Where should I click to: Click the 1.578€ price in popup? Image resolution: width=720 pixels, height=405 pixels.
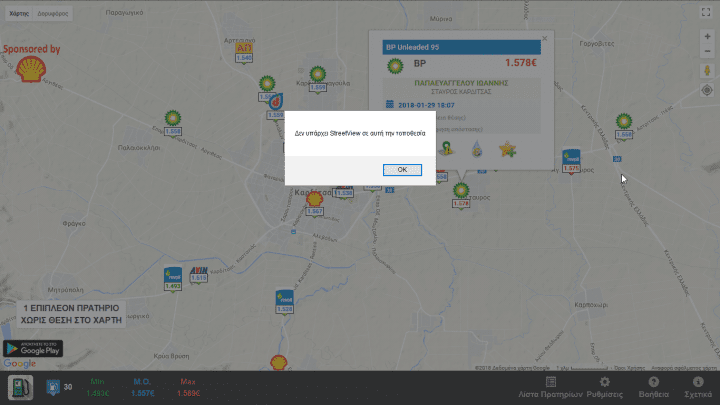coord(521,63)
